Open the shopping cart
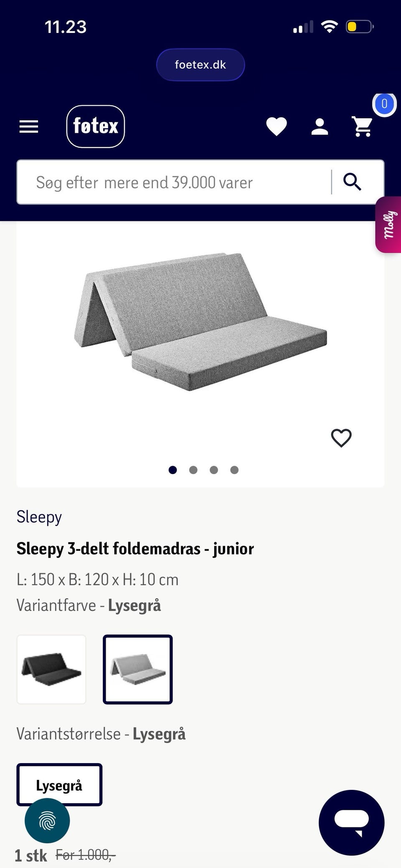401x868 pixels. point(363,126)
